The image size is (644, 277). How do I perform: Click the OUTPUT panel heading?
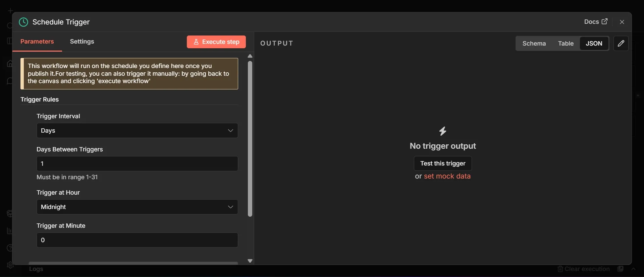coord(277,43)
